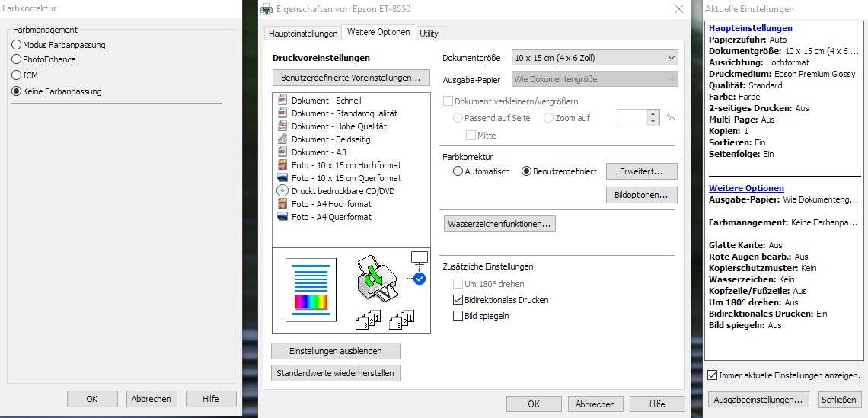
Task: Select Benutzerdefiniert color correction
Action: click(x=526, y=171)
